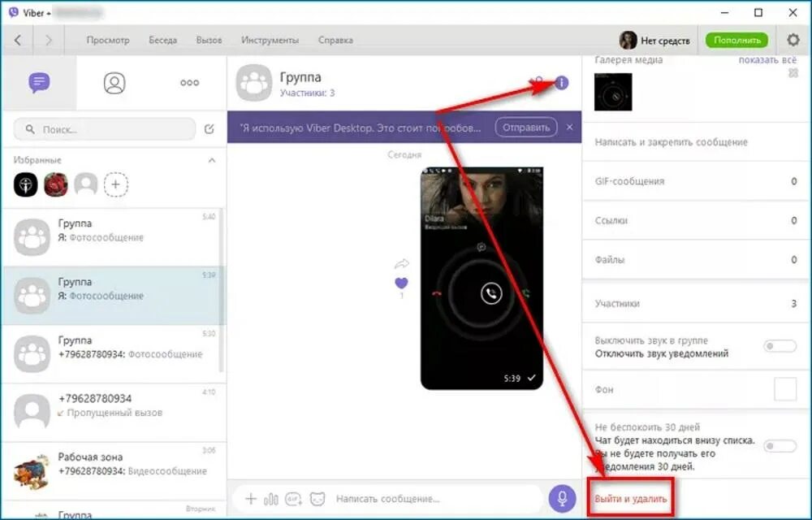Go back with the left arrow
The height and width of the screenshot is (520, 812).
click(18, 40)
